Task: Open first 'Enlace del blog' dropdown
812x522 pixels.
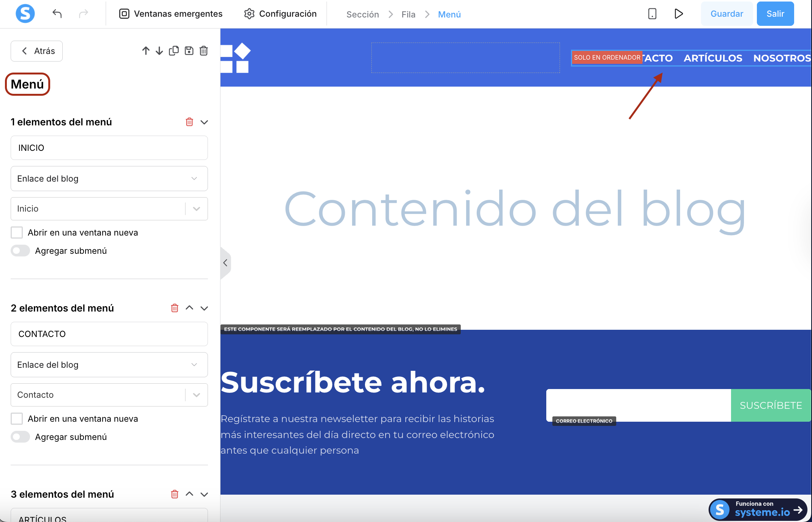Action: coord(109,179)
